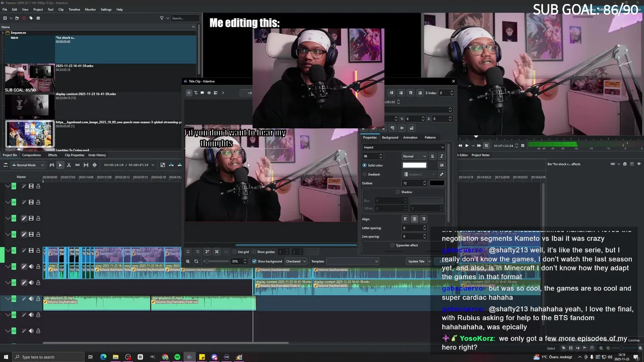Open the Patterns tab in Title Clip
Image resolution: width=644 pixels, height=362 pixels.
(x=430, y=137)
